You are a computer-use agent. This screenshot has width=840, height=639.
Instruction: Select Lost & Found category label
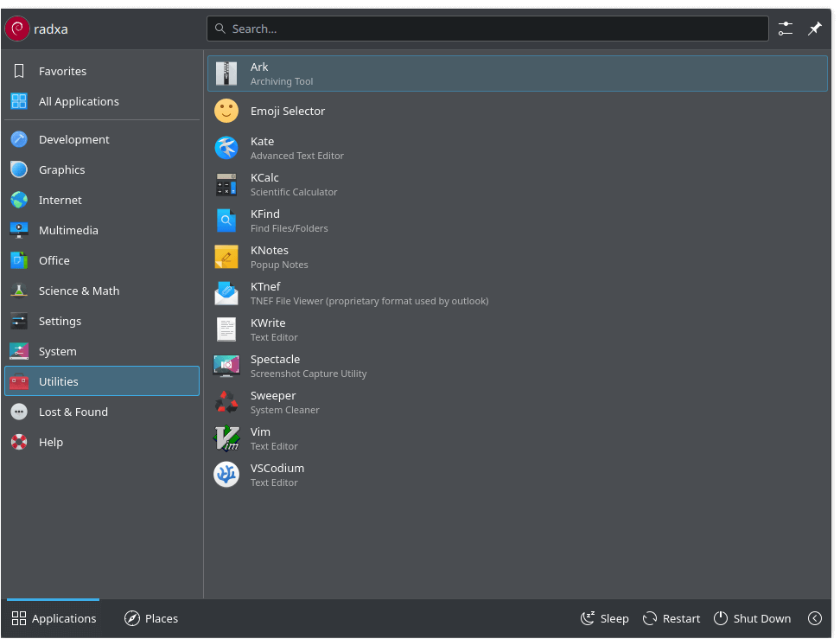pos(73,412)
